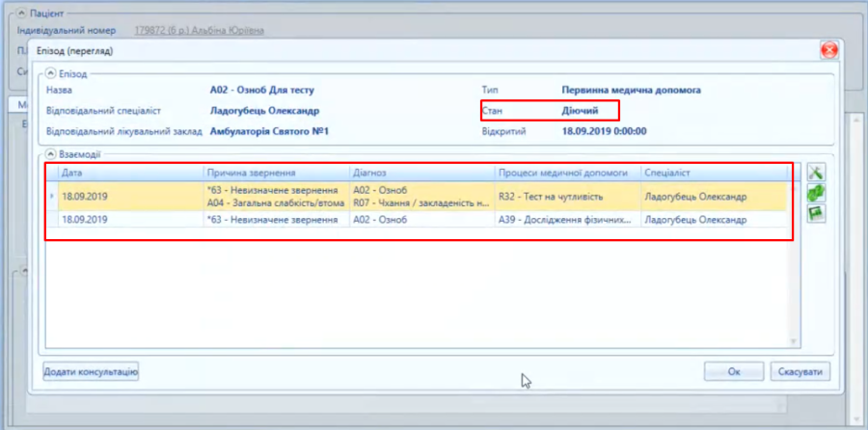868x430 pixels.
Task: Click the Ладогубець Олександр cell in the second row
Action: point(714,219)
